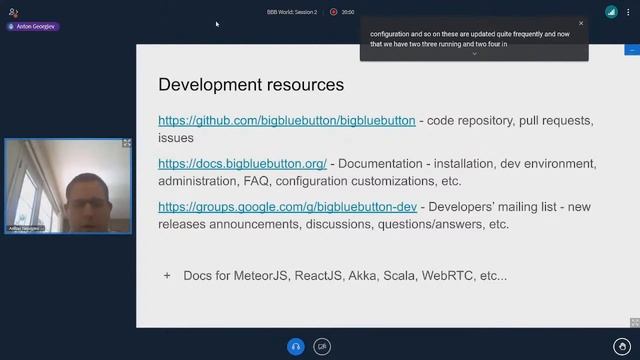Image resolution: width=640 pixels, height=360 pixels.
Task: Click the Docs for MeteorJS, ReactJS line
Action: (x=345, y=276)
